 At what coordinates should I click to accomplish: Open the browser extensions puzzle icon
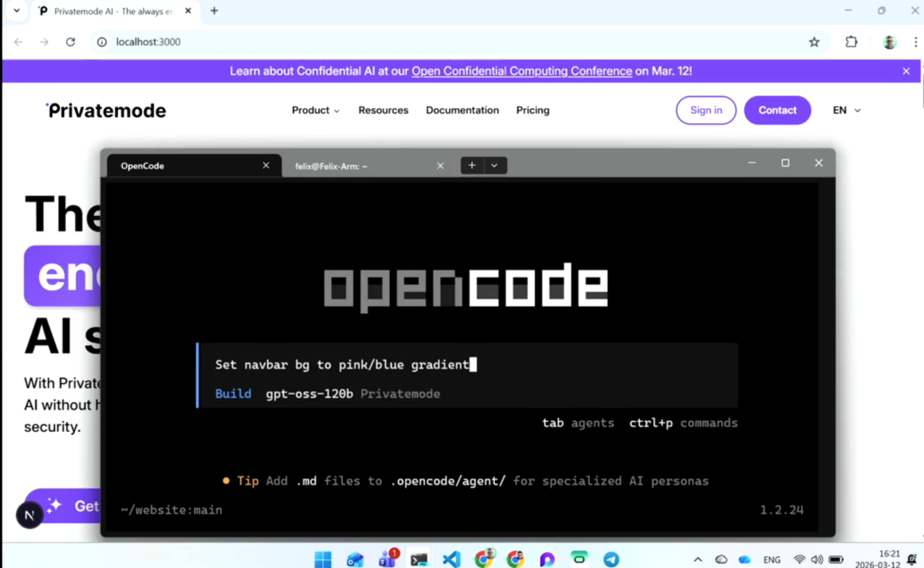[x=851, y=41]
